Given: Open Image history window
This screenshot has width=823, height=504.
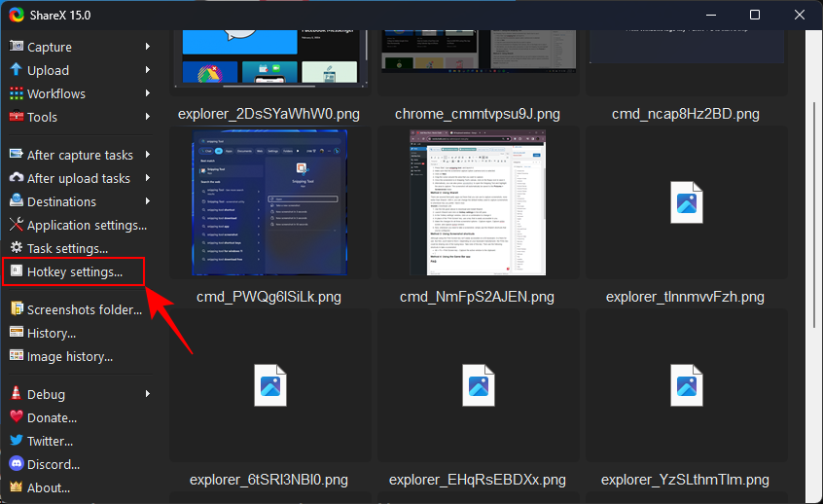Looking at the screenshot, I should click(70, 356).
